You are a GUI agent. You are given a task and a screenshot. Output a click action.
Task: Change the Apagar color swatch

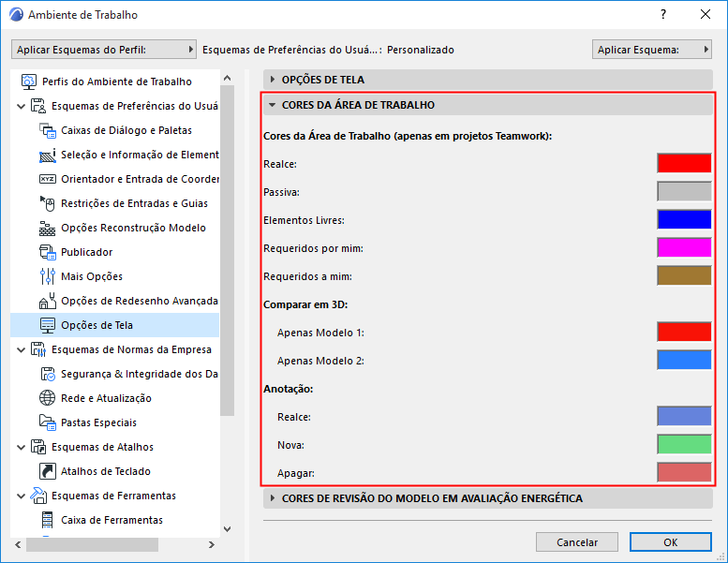684,472
